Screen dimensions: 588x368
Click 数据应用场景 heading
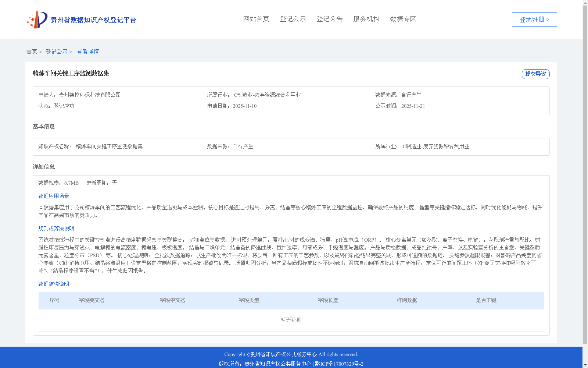(x=54, y=196)
